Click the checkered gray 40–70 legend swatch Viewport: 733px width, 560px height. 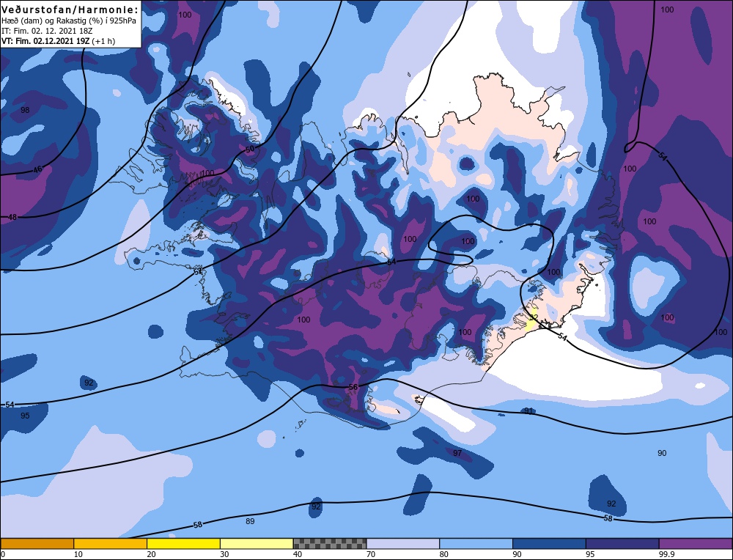[330, 543]
